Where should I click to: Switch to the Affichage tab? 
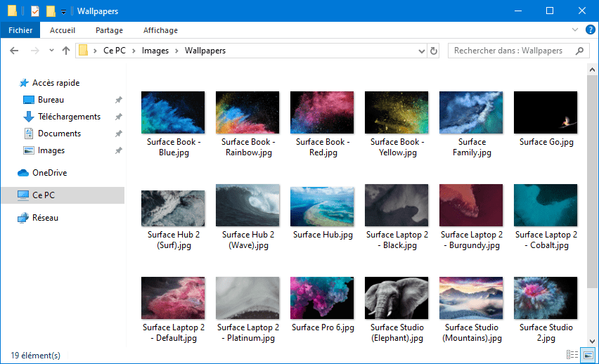coord(160,30)
